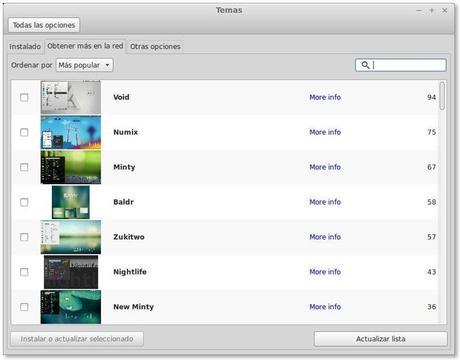Click the score 36 on New Minty row
The width and height of the screenshot is (460, 360).
tap(432, 307)
